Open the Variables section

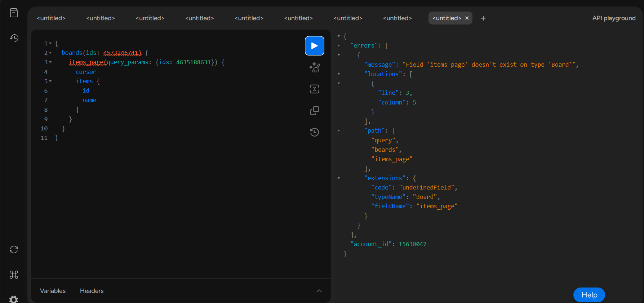pyautogui.click(x=53, y=291)
